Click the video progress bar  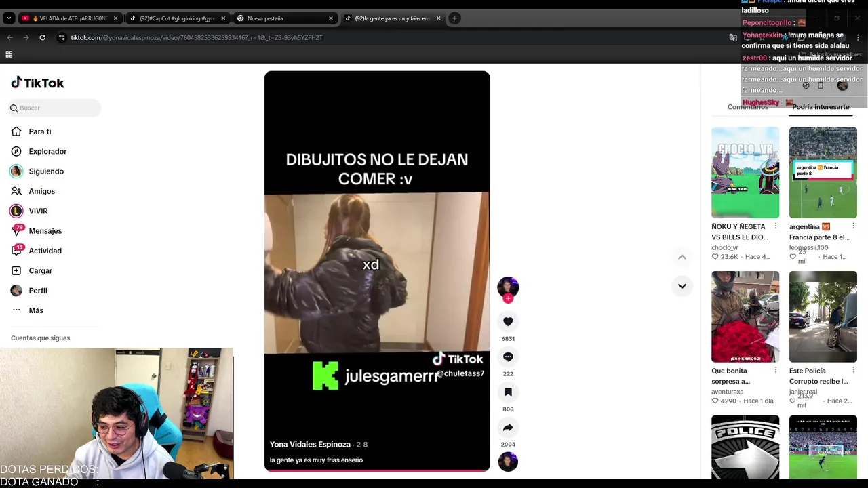pyautogui.click(x=377, y=470)
